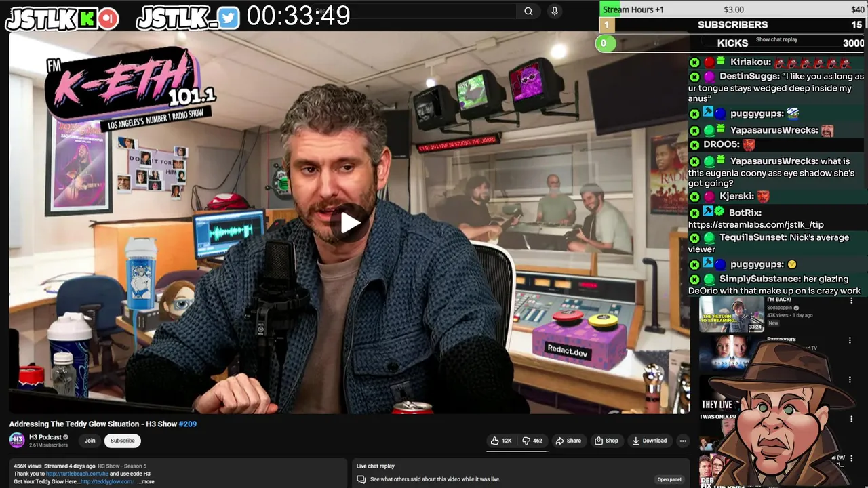
Task: Open the Share dialog
Action: pyautogui.click(x=568, y=441)
